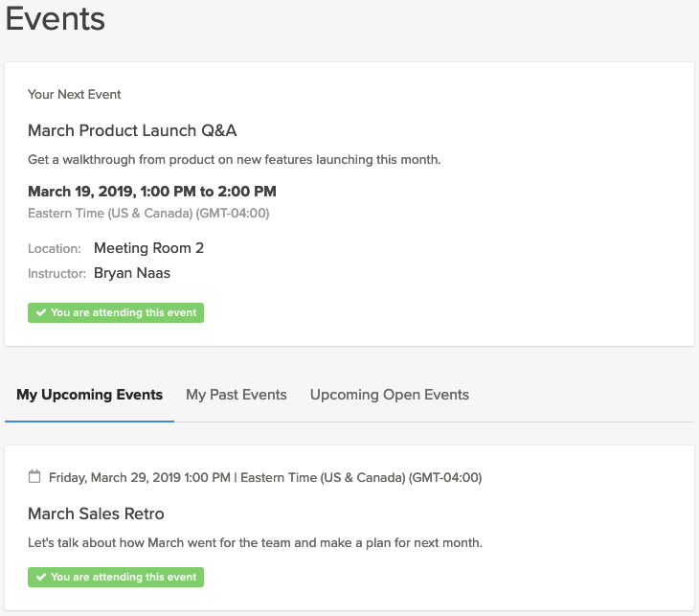Click the Instructor: field label

tap(56, 273)
